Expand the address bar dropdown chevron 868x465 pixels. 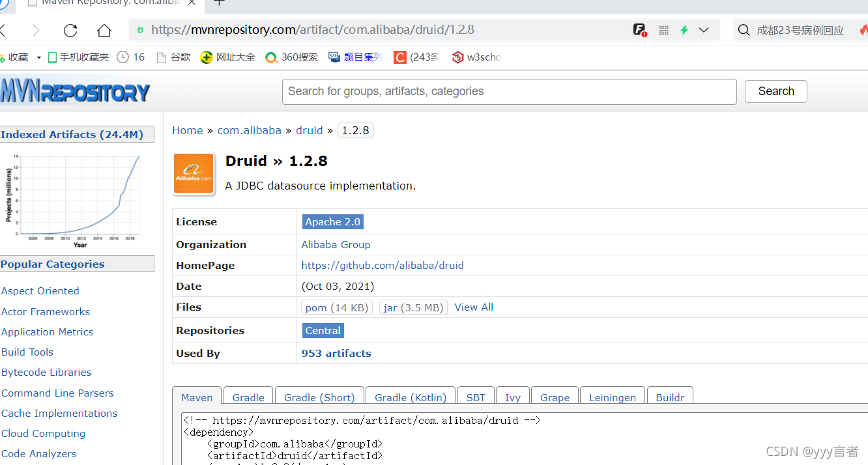tap(704, 30)
